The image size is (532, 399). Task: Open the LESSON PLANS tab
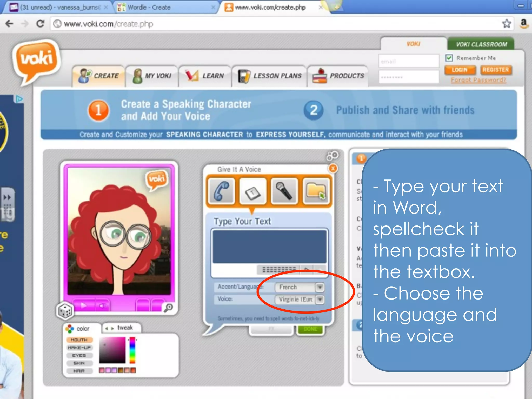point(269,76)
